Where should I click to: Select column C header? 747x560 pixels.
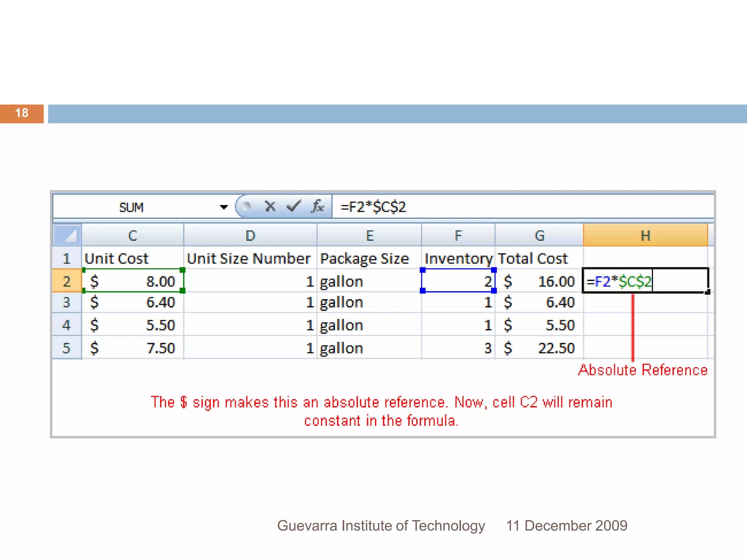(132, 236)
